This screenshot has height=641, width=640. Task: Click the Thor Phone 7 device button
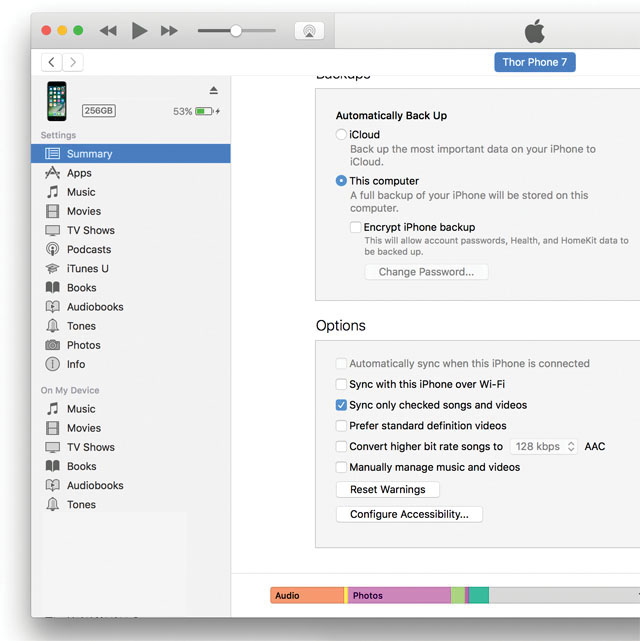(535, 62)
